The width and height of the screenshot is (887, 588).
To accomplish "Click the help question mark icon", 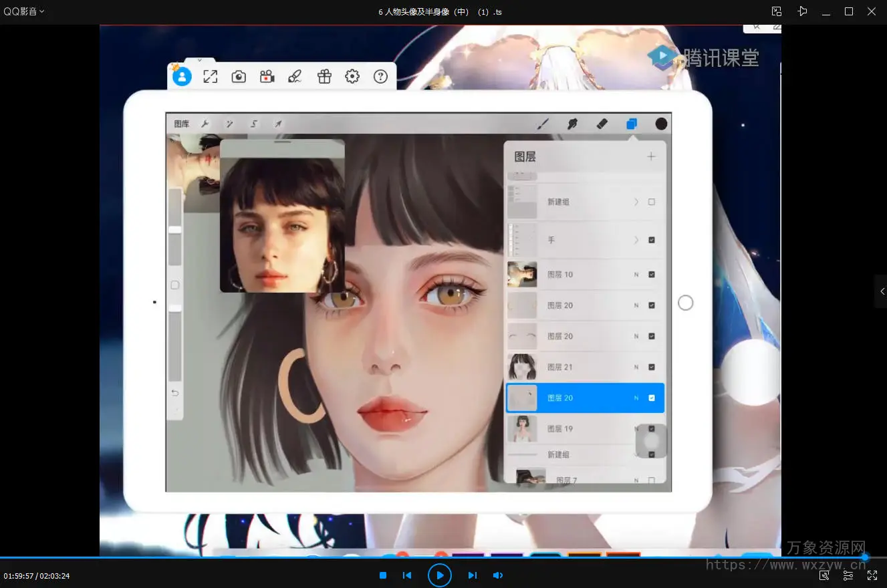I will coord(380,77).
